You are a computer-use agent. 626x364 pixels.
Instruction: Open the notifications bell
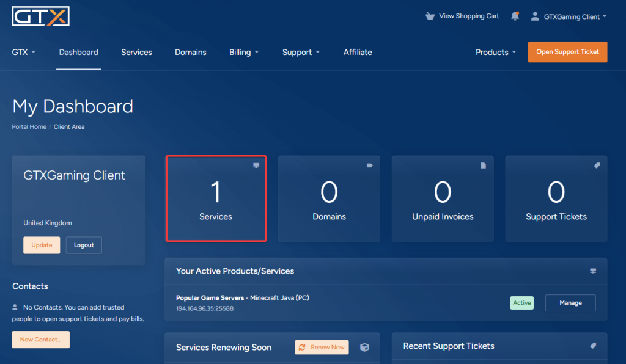point(515,16)
